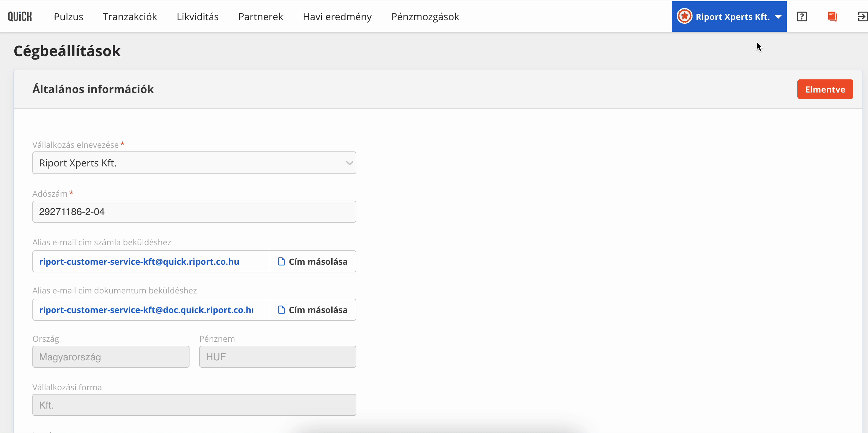This screenshot has width=868, height=433.
Task: Click copy icon beside invoice alias email
Action: tap(281, 262)
